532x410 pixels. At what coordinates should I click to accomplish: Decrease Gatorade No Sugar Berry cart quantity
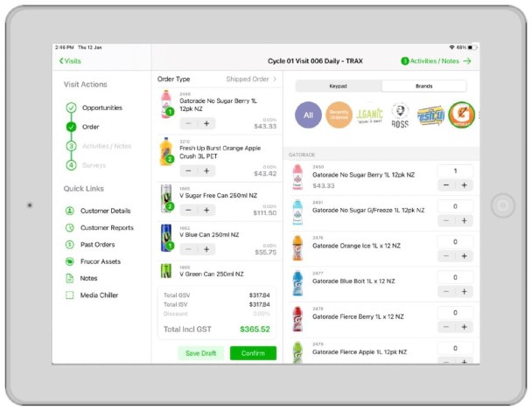(188, 123)
